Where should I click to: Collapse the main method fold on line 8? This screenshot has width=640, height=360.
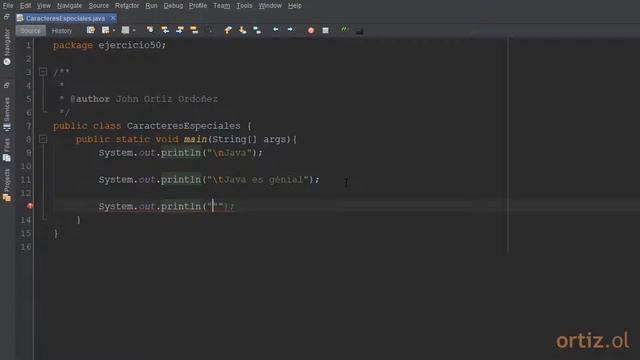[43, 139]
